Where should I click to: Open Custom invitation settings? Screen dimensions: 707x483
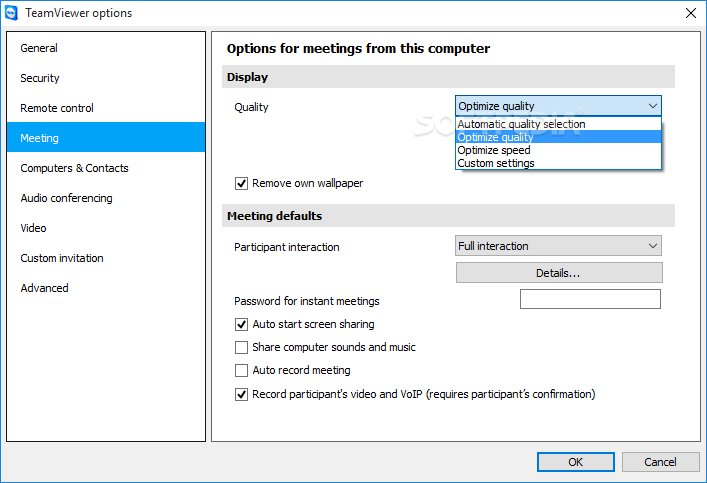106,258
